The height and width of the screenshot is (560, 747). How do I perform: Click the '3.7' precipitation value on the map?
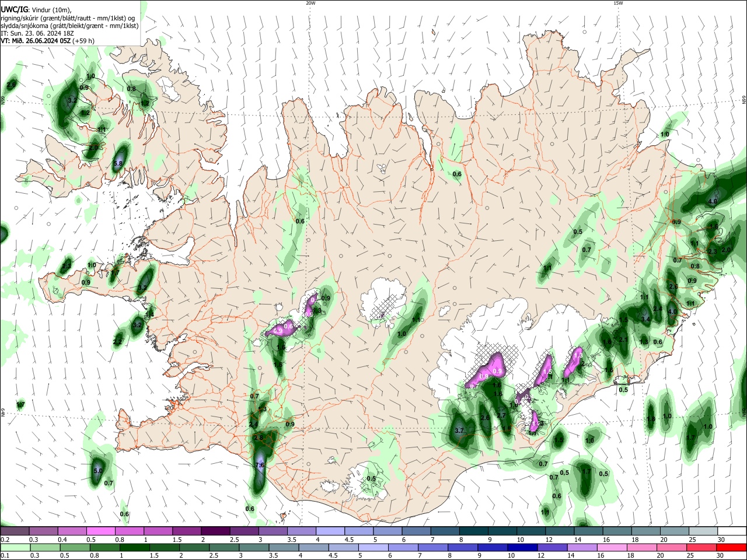(459, 430)
